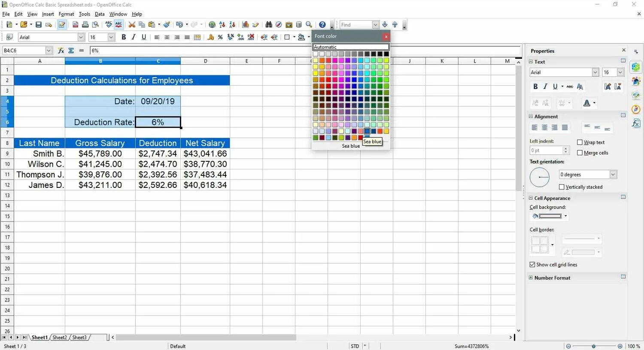This screenshot has height=350, width=644.
Task: Open the Cell background color dropdown arrow
Action: click(x=565, y=216)
